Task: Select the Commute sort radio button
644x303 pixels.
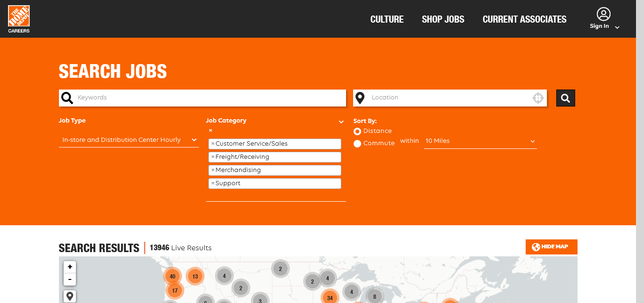Action: (357, 144)
